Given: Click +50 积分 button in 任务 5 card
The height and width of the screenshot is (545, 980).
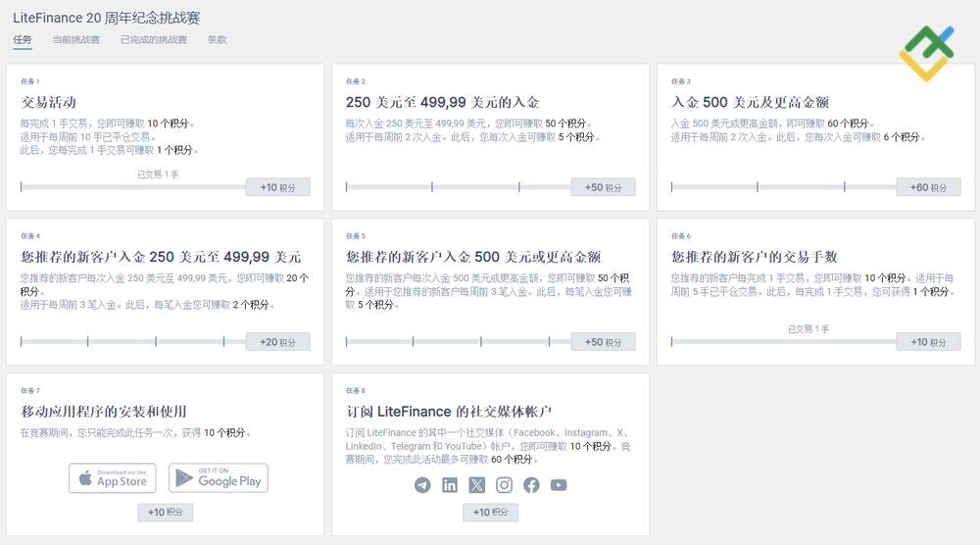Looking at the screenshot, I should 603,342.
